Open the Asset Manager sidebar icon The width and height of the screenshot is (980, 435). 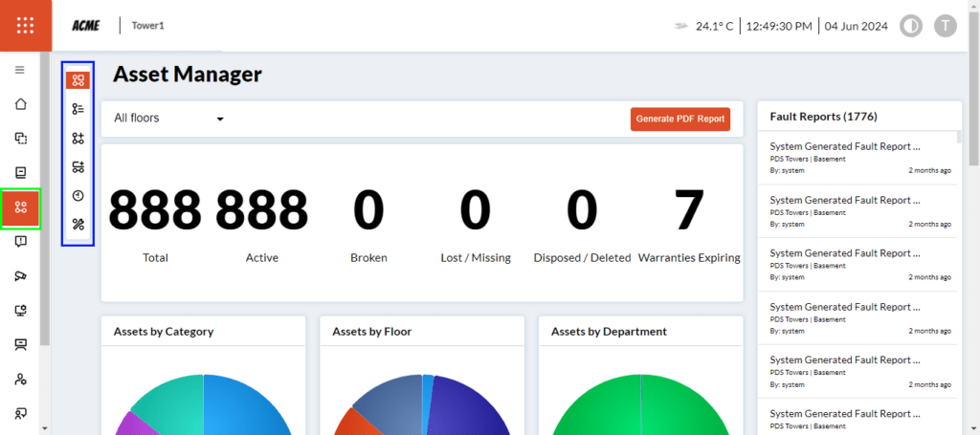pyautogui.click(x=20, y=207)
